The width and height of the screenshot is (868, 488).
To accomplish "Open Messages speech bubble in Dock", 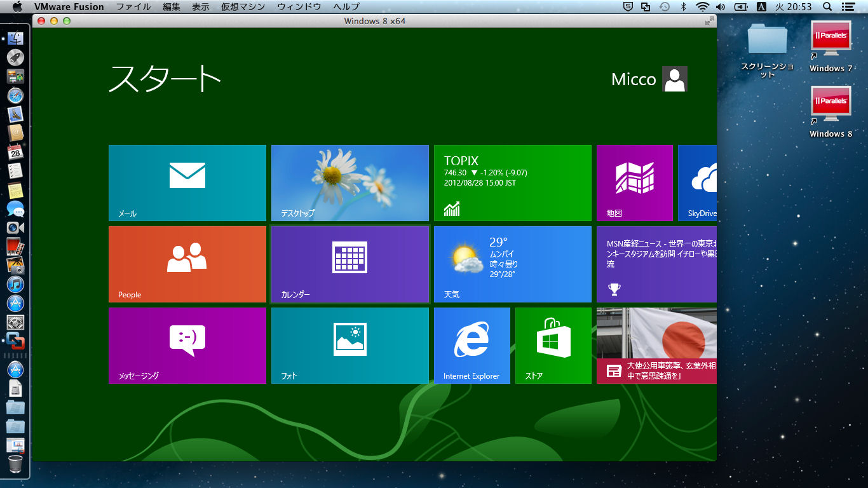I will coord(16,209).
